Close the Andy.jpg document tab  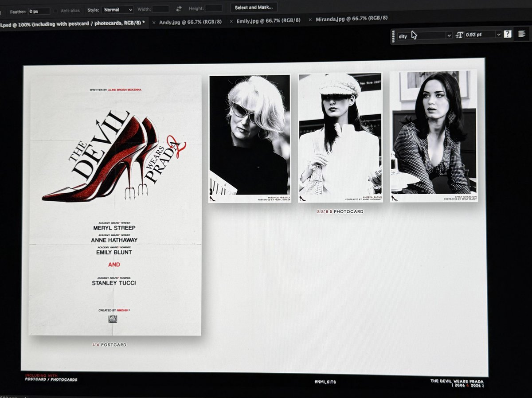point(154,22)
